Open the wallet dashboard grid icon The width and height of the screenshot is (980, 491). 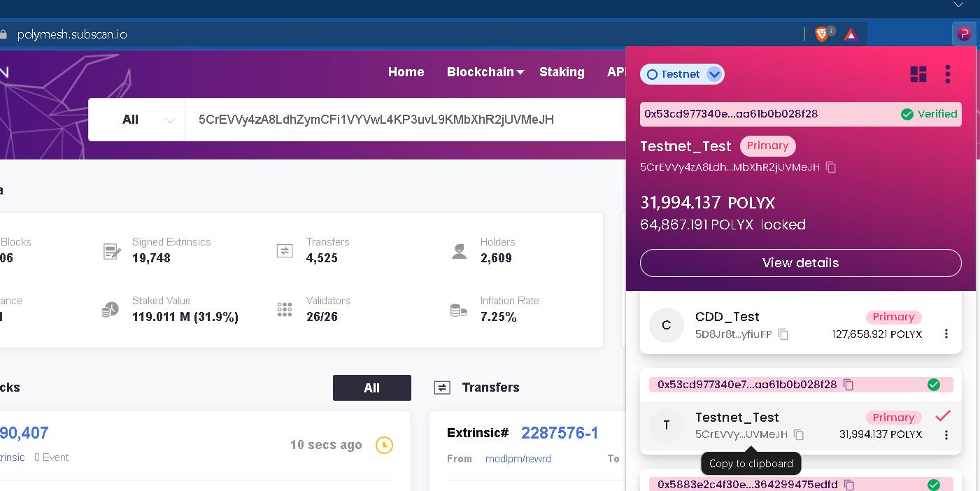tap(918, 74)
